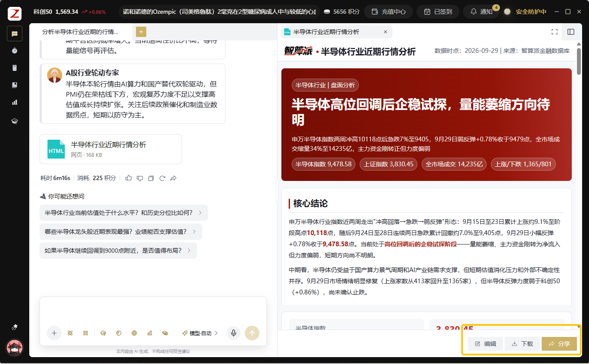
Task: Click the pie chart icon in input toolbar
Action: point(119,333)
